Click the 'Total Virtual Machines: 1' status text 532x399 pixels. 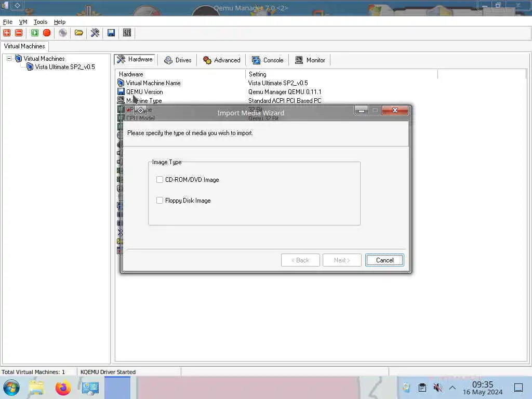33,372
